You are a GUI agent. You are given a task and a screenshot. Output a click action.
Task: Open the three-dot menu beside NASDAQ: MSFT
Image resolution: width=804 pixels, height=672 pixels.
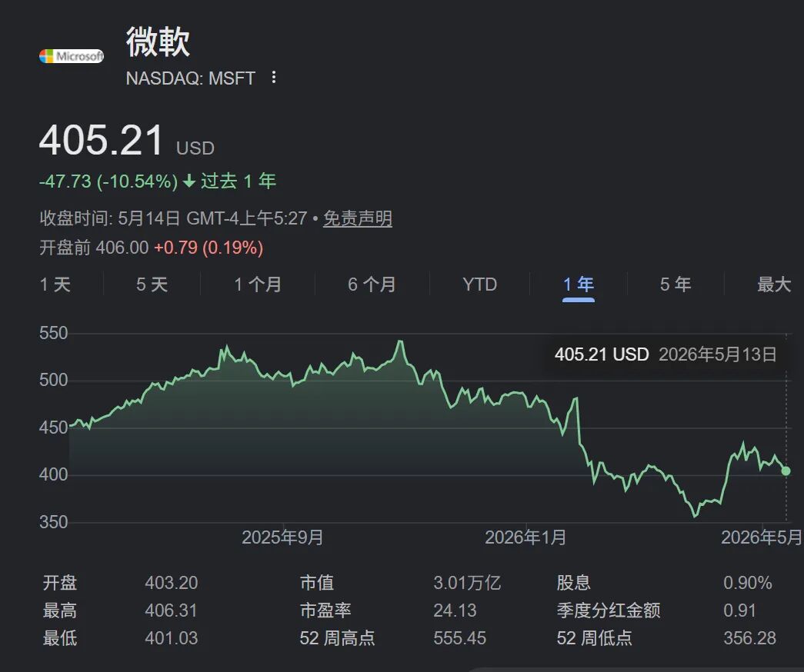[274, 78]
